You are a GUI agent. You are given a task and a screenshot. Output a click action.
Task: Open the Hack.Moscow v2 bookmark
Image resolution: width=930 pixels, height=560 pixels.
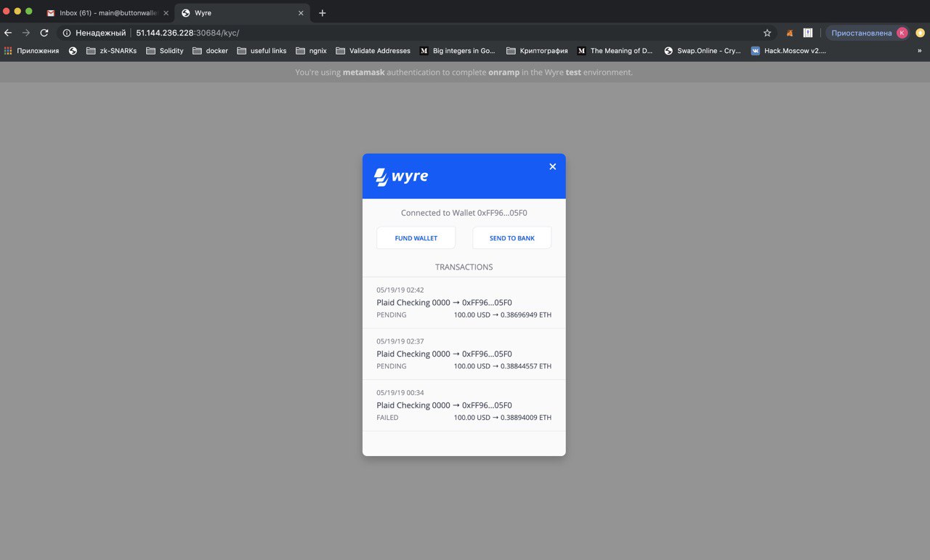click(788, 51)
